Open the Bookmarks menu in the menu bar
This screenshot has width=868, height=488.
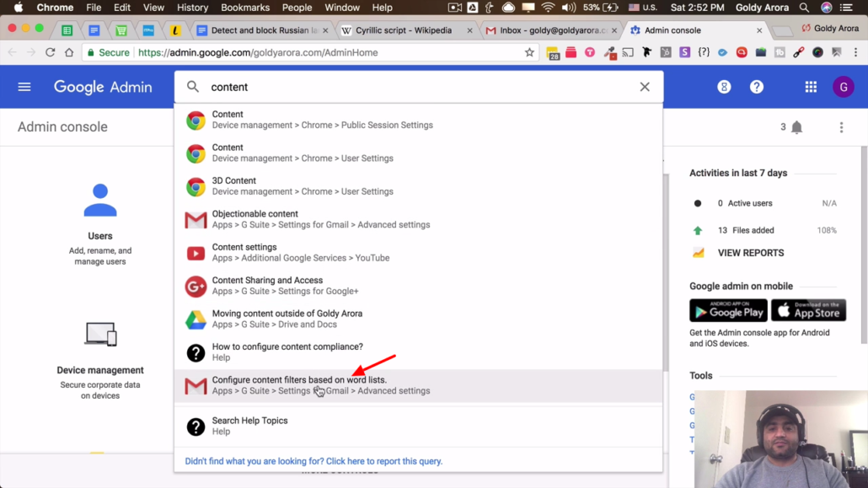tap(244, 8)
